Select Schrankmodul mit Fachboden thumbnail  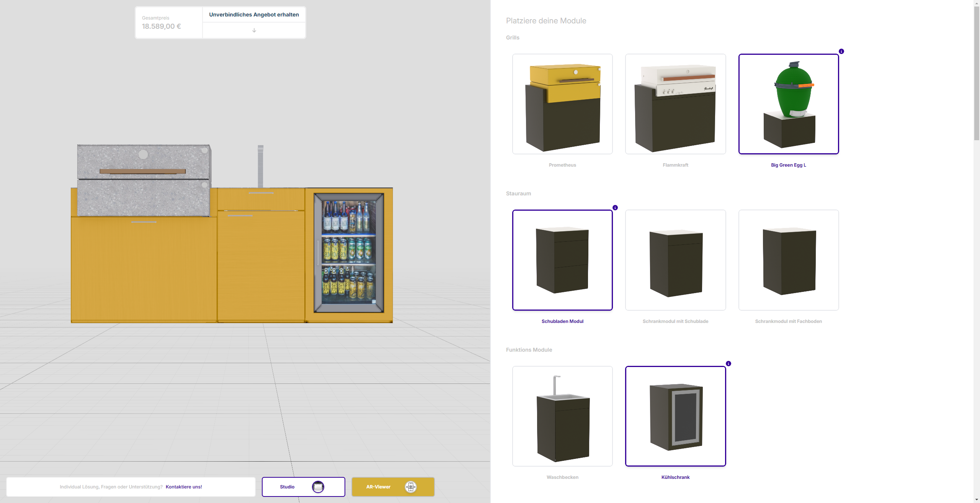coord(789,260)
